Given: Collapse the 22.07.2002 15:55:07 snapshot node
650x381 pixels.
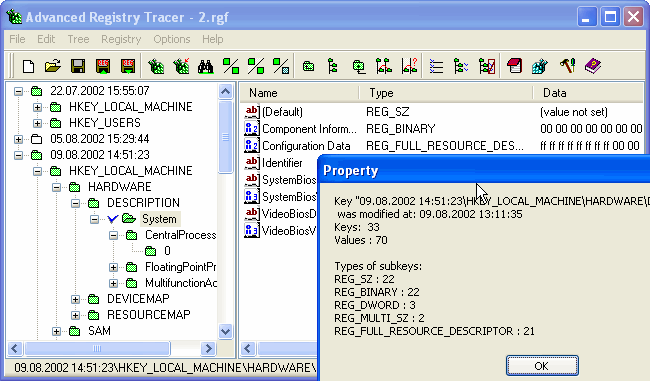Looking at the screenshot, I should click(x=18, y=91).
